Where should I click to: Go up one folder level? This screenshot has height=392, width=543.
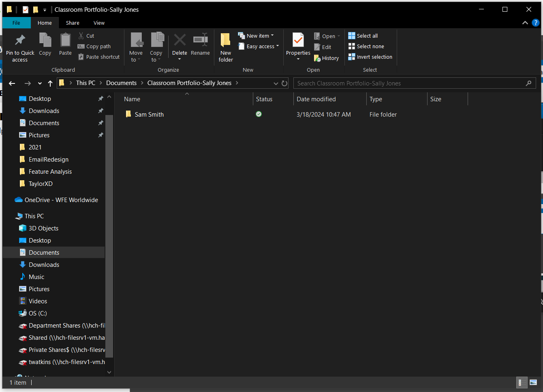[50, 83]
